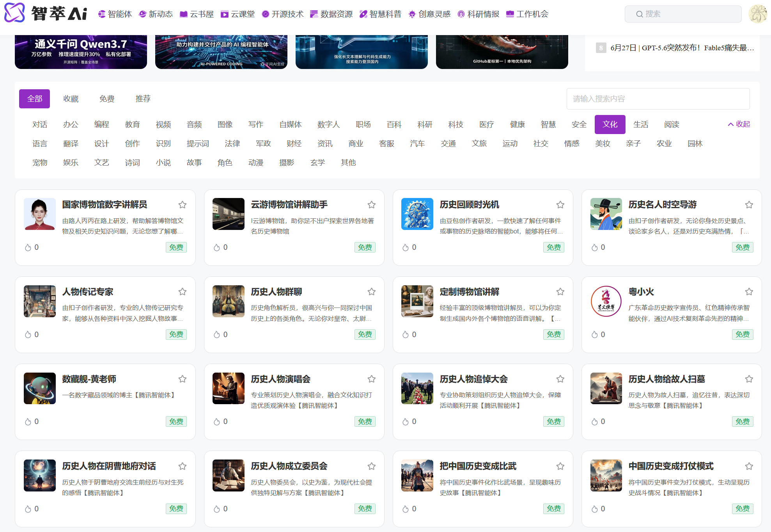The width and height of the screenshot is (771, 532).
Task: Favorite 定制博物馆讲解 with the star
Action: [560, 292]
